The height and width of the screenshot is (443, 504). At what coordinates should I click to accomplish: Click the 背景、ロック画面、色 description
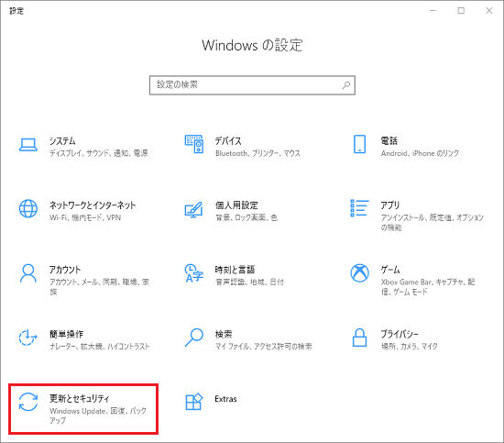pyautogui.click(x=247, y=217)
